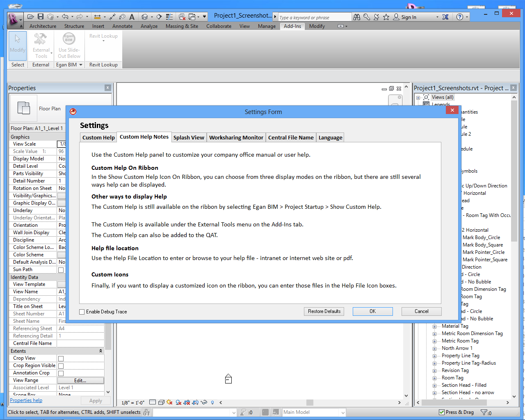Select the Section Head - Filled tree item
The image size is (525, 420).
point(464,385)
